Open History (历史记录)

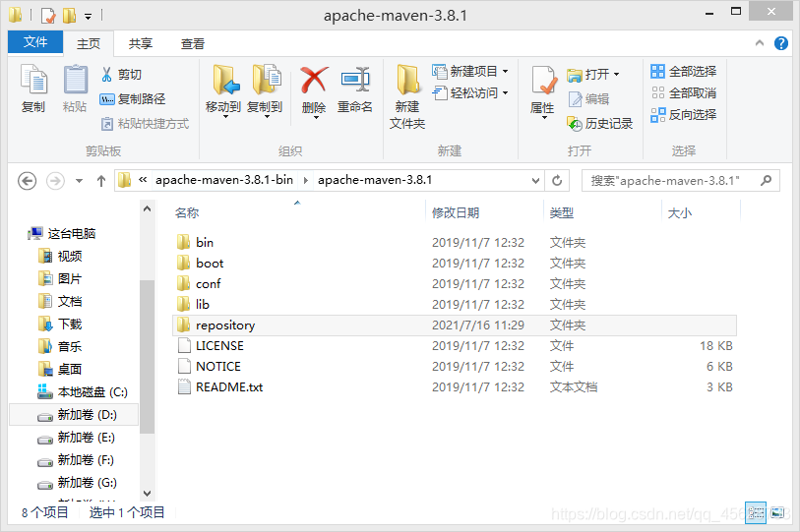coord(600,124)
